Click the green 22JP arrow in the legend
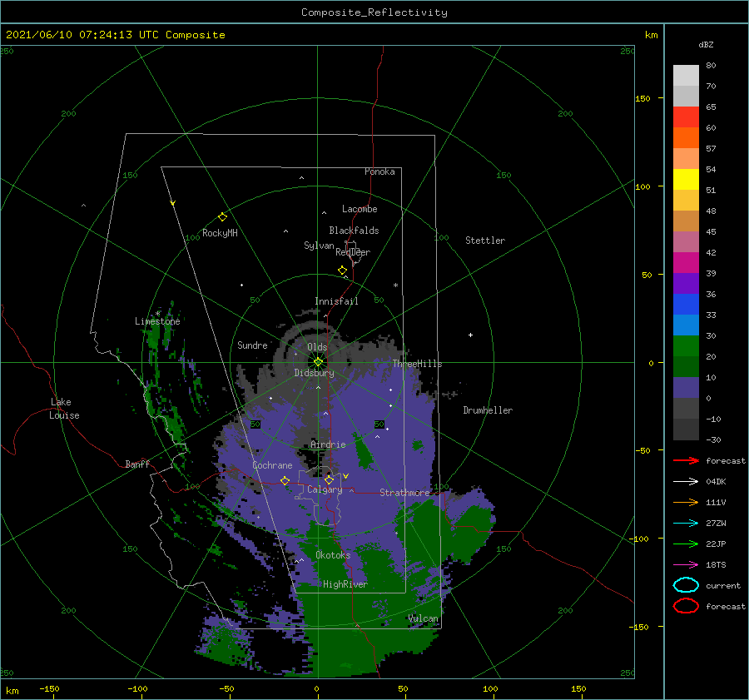The image size is (749, 700). [x=686, y=544]
